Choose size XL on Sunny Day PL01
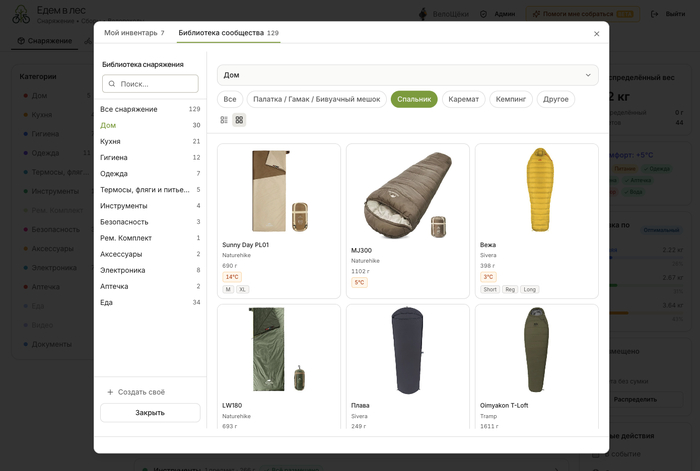Screen dimensions: 700x471 point(242,289)
